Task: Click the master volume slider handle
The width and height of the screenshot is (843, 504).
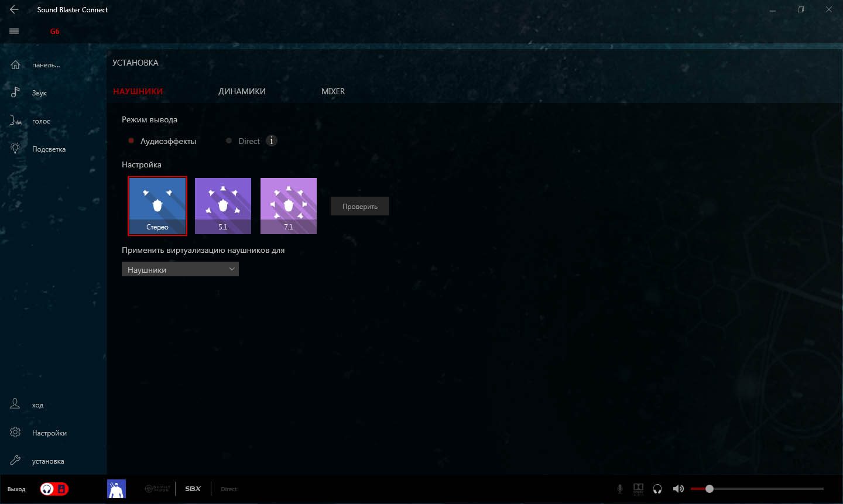Action: pyautogui.click(x=710, y=489)
